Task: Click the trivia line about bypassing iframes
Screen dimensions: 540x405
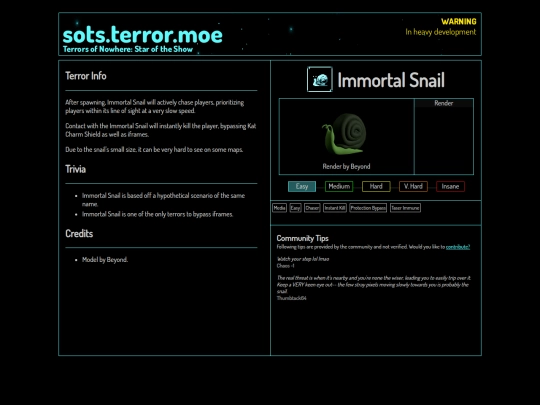Action: [157, 214]
